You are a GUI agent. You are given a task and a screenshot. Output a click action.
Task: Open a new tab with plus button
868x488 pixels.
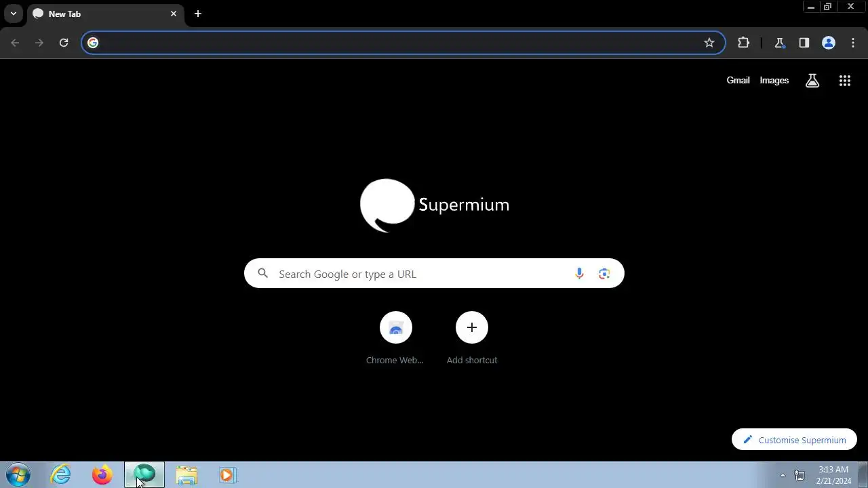198,14
